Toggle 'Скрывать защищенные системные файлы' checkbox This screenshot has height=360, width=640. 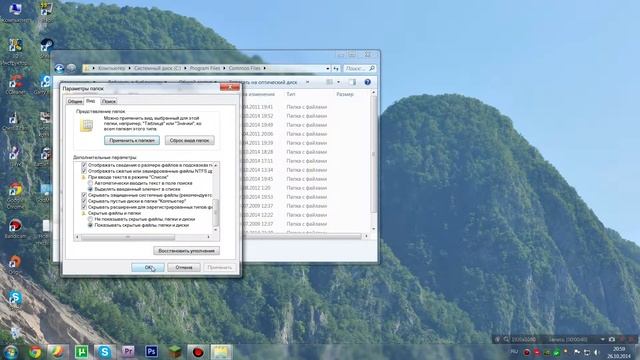click(x=84, y=195)
